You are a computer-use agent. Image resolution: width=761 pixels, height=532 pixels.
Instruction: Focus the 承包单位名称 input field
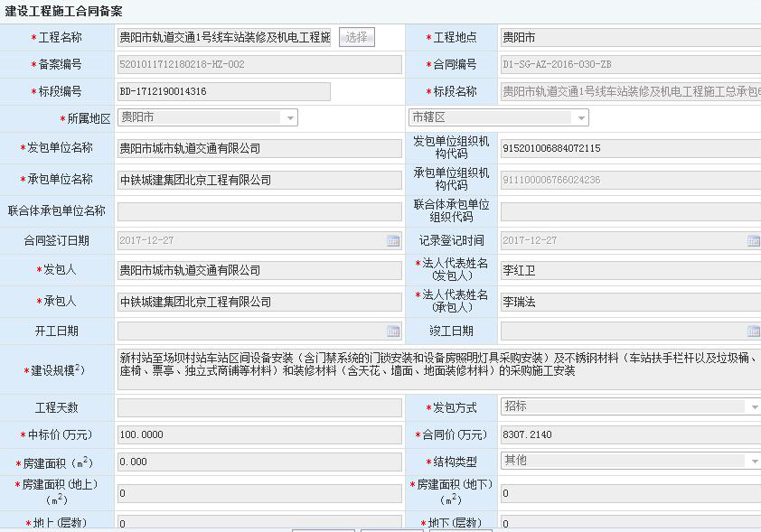tap(259, 180)
